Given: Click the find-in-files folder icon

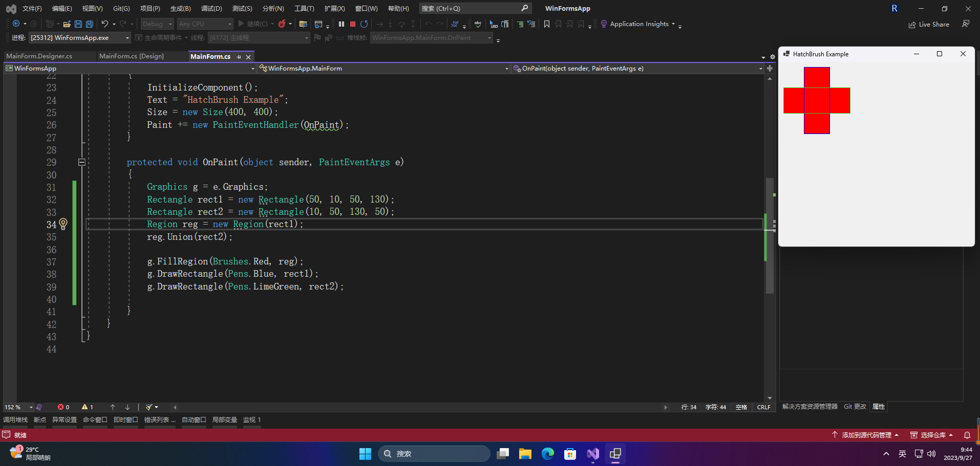Looking at the screenshot, I should [x=303, y=24].
